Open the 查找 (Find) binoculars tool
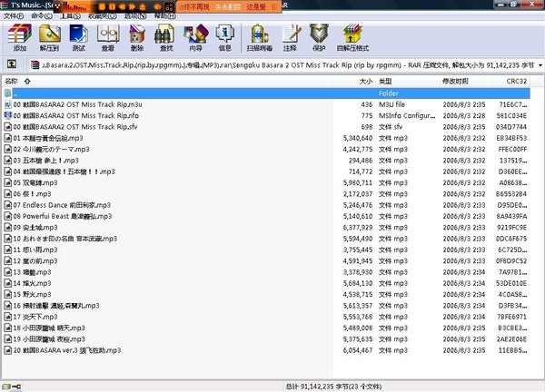Screen dimensions: 545x392 [x=166, y=37]
